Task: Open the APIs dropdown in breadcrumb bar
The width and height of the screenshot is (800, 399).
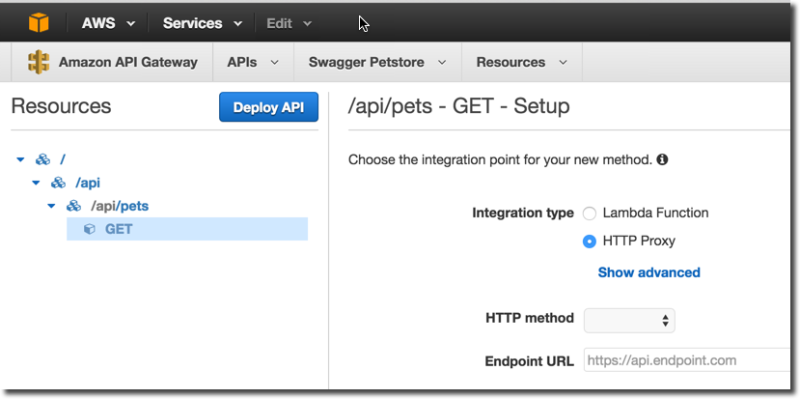Action: 253,62
